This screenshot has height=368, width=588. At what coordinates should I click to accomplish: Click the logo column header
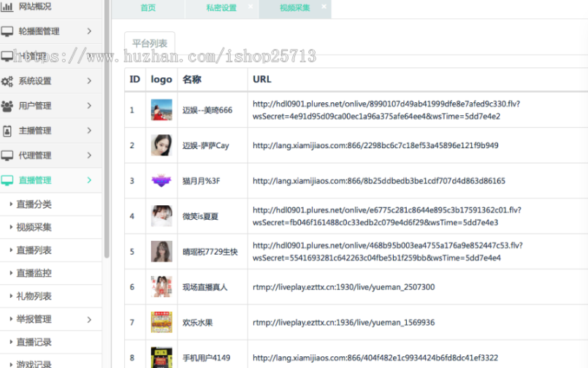[161, 80]
